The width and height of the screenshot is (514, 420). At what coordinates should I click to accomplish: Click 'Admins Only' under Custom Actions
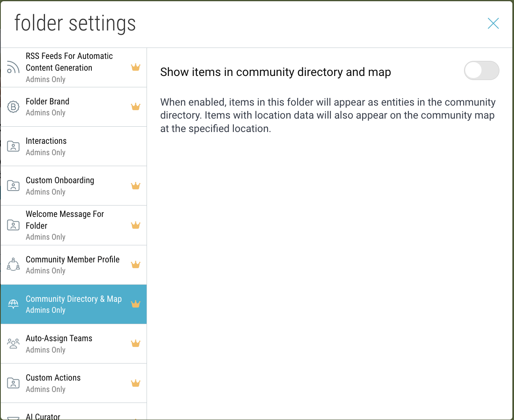[x=45, y=390]
